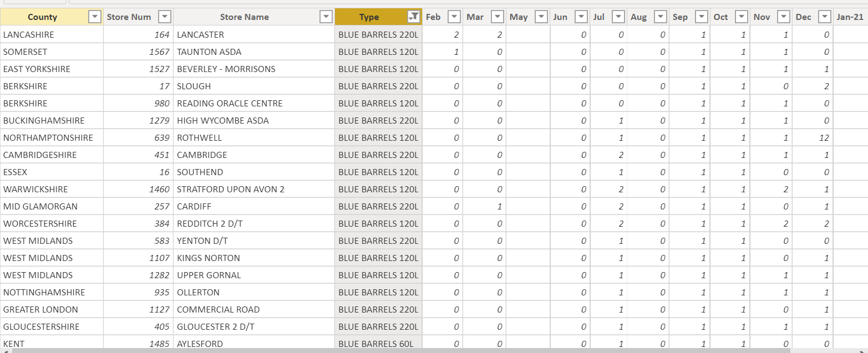Screen dimensions: 868x353
Task: Select the May column header
Action: pyautogui.click(x=528, y=17)
